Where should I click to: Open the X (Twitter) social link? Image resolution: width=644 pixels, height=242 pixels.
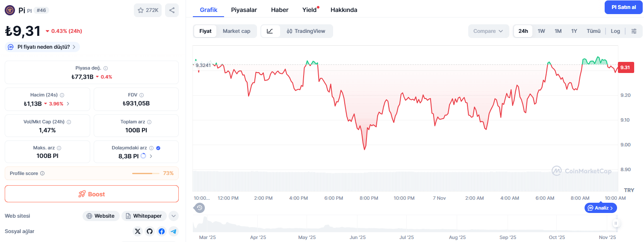pyautogui.click(x=137, y=231)
